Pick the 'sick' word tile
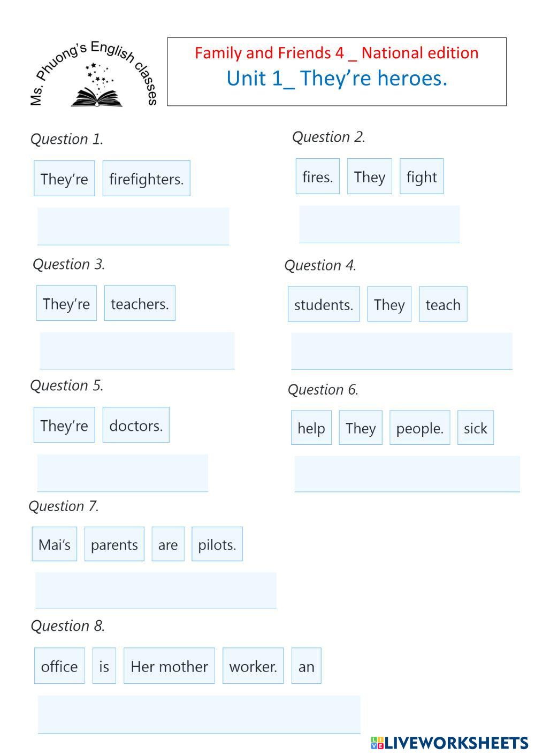The height and width of the screenshot is (756, 535). click(x=475, y=428)
